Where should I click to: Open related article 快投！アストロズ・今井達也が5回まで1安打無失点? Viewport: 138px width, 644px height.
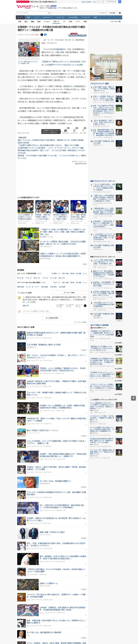pos(51,141)
